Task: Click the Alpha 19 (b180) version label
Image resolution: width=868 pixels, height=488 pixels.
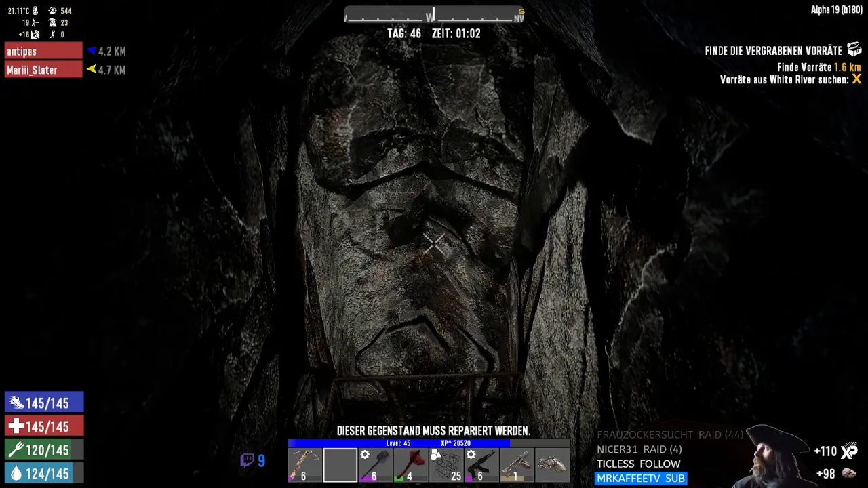Action: tap(836, 10)
